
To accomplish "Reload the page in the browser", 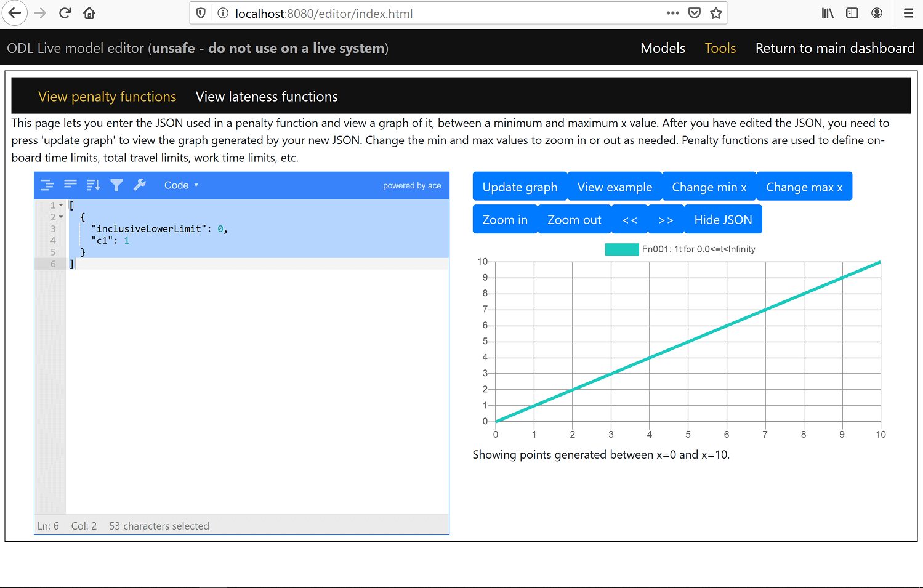I will [65, 13].
